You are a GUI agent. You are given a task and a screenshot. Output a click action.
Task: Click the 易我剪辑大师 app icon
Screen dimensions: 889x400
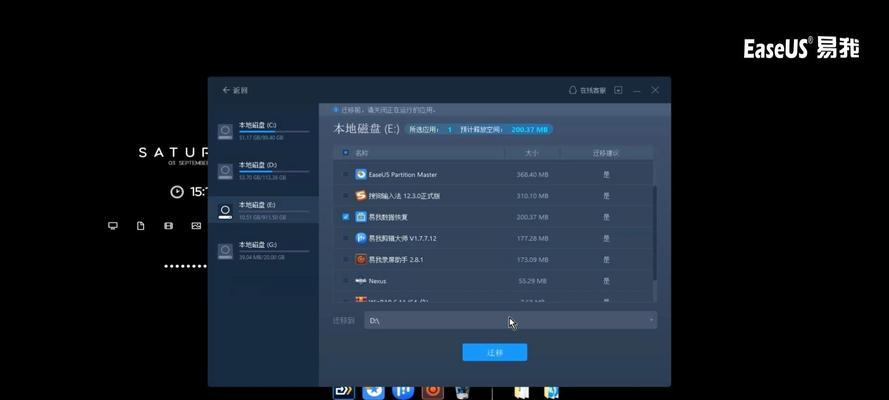361,238
